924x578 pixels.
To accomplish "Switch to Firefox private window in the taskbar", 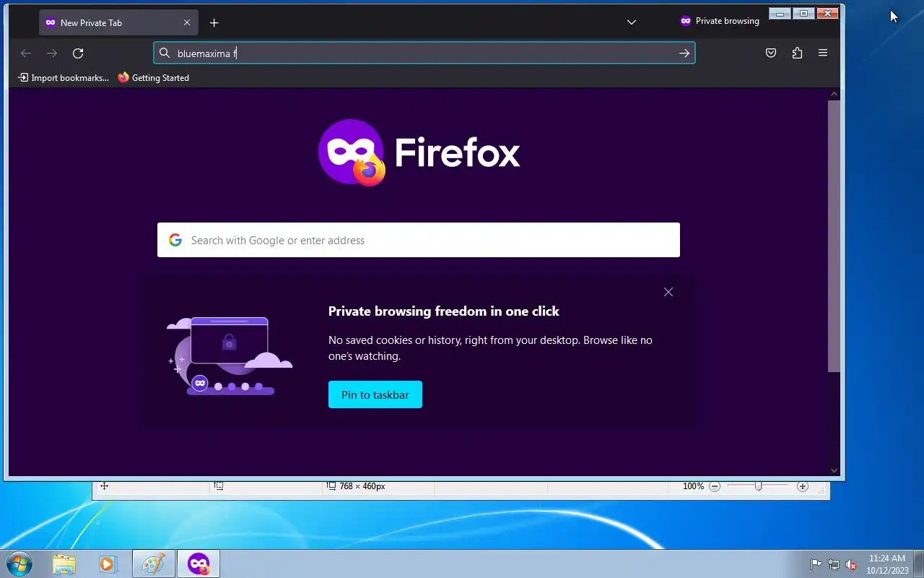I will [199, 564].
